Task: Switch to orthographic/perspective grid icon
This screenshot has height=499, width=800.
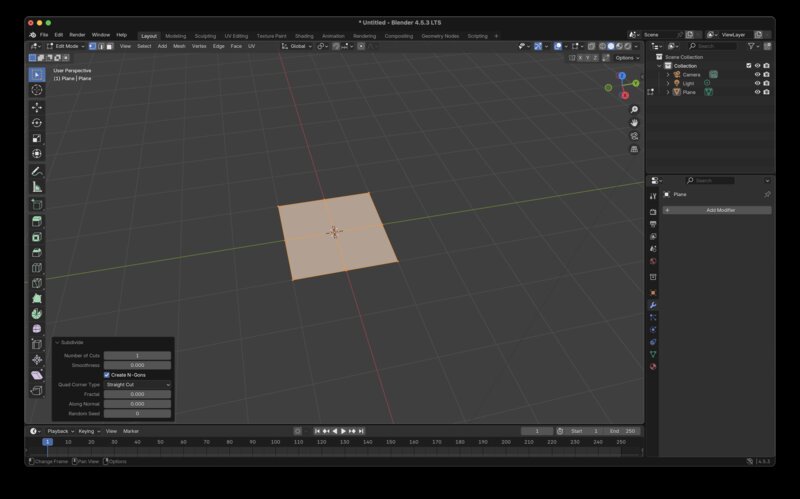Action: click(634, 149)
